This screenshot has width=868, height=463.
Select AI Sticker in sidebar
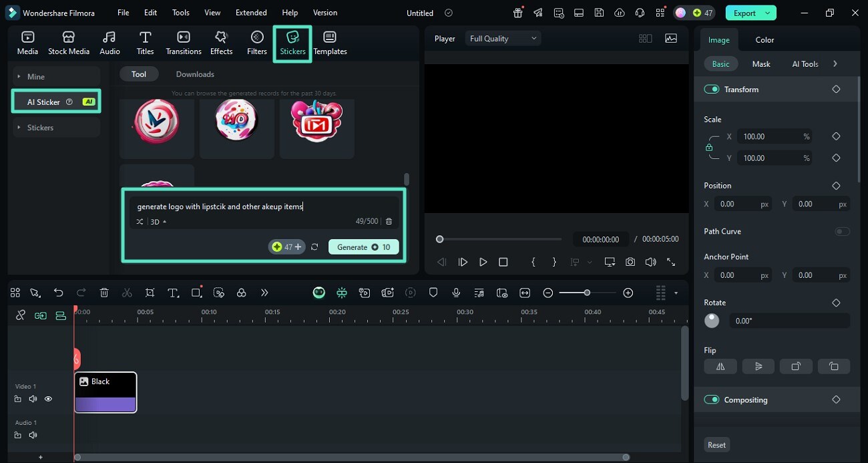tap(56, 102)
